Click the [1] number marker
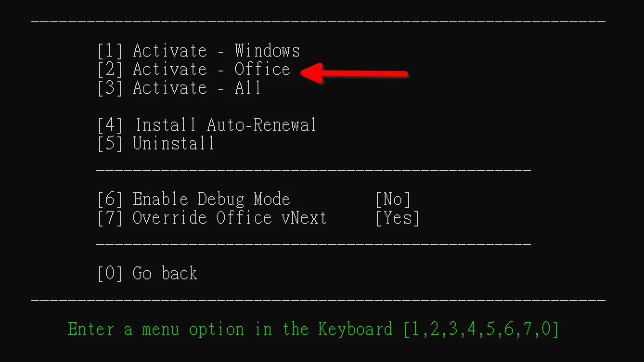This screenshot has height=362, width=644. click(x=110, y=51)
